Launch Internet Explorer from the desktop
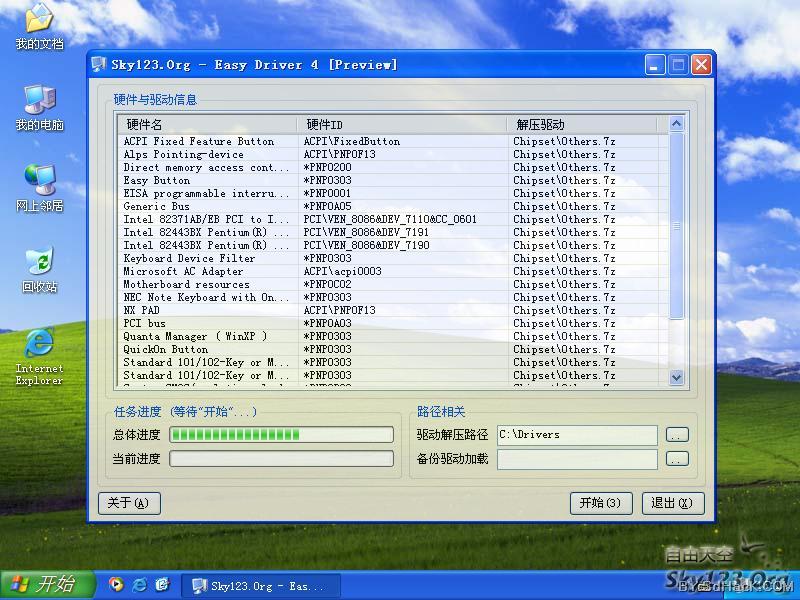Screen dimensions: 800x600 [39, 357]
